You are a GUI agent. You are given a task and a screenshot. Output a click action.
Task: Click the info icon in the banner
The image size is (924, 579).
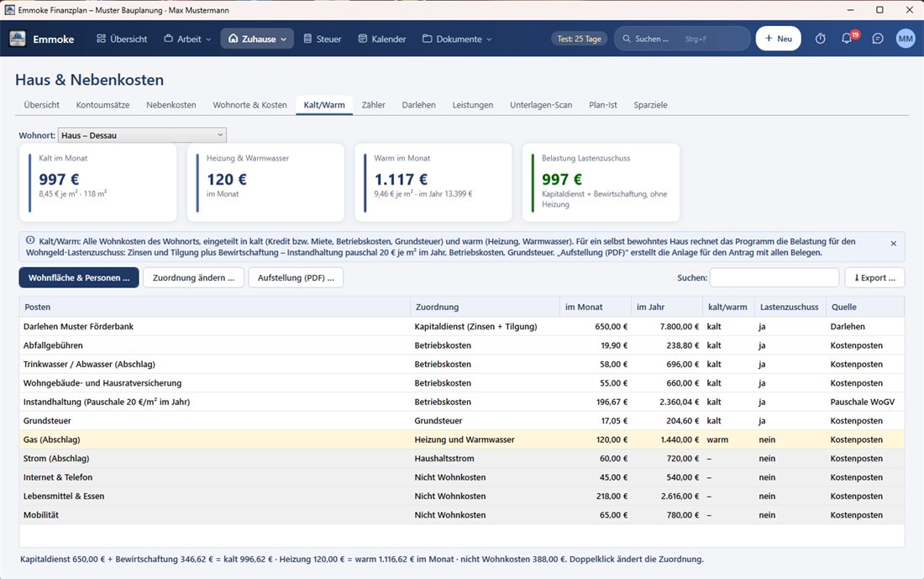(30, 240)
